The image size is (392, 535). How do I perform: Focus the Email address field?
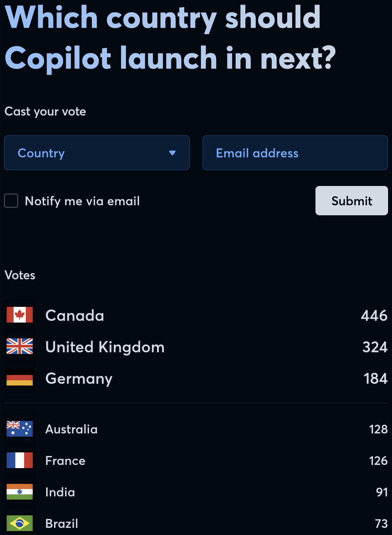pyautogui.click(x=295, y=153)
